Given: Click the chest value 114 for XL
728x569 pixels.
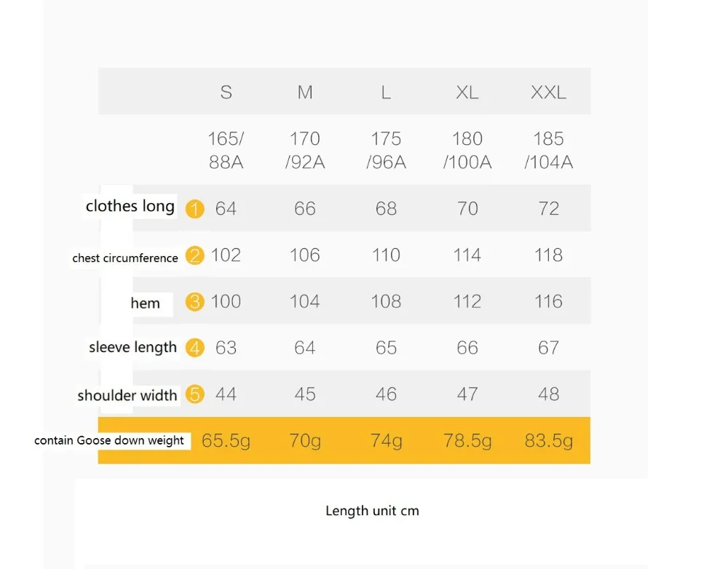Looking at the screenshot, I should pos(467,255).
